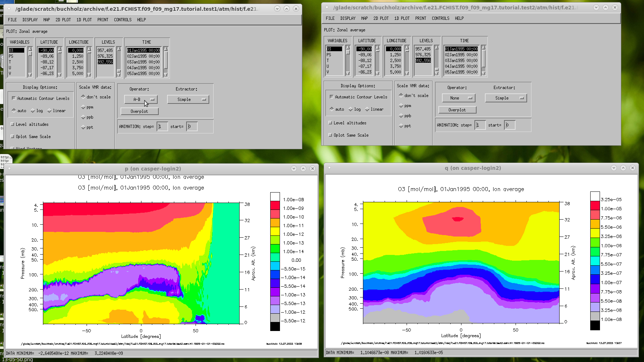The width and height of the screenshot is (644, 362).
Task: Select U variable in left window list
Action: tap(17, 68)
